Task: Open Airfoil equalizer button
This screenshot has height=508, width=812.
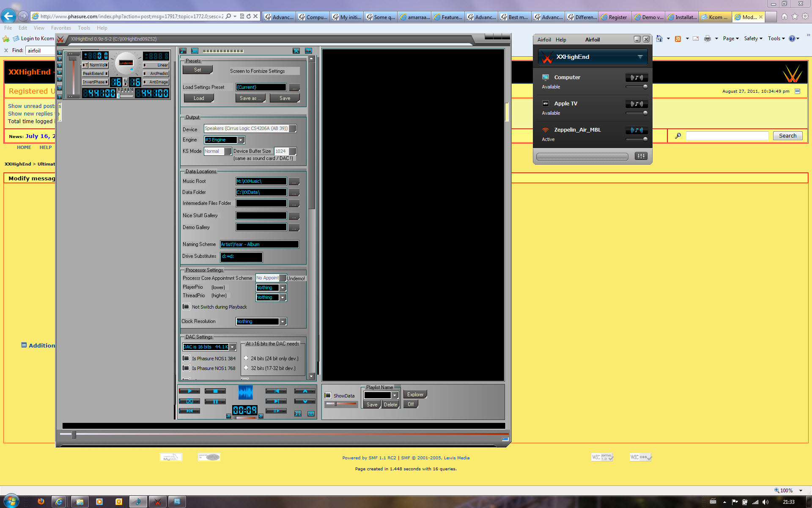Action: 641,156
